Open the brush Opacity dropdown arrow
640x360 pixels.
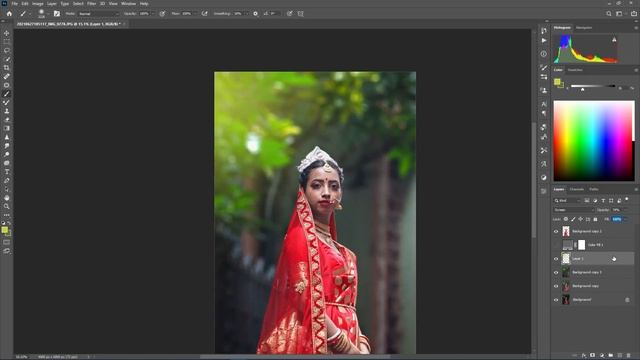point(153,13)
